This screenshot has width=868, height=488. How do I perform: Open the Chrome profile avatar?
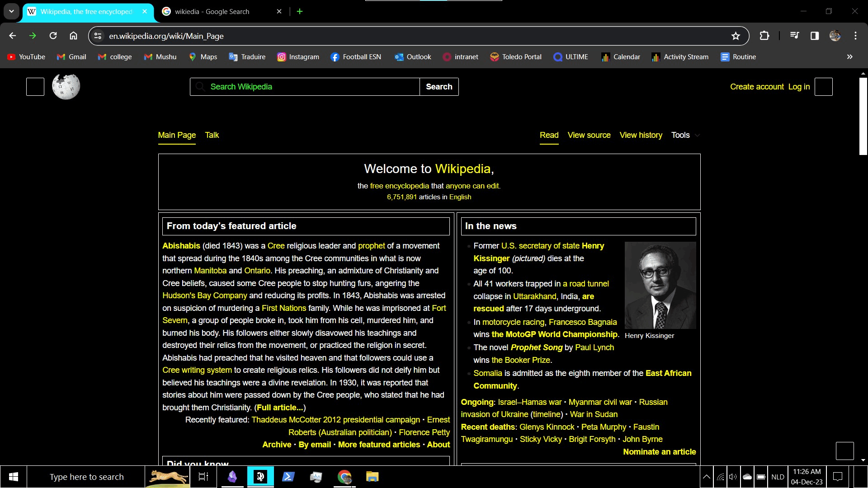[x=835, y=36]
